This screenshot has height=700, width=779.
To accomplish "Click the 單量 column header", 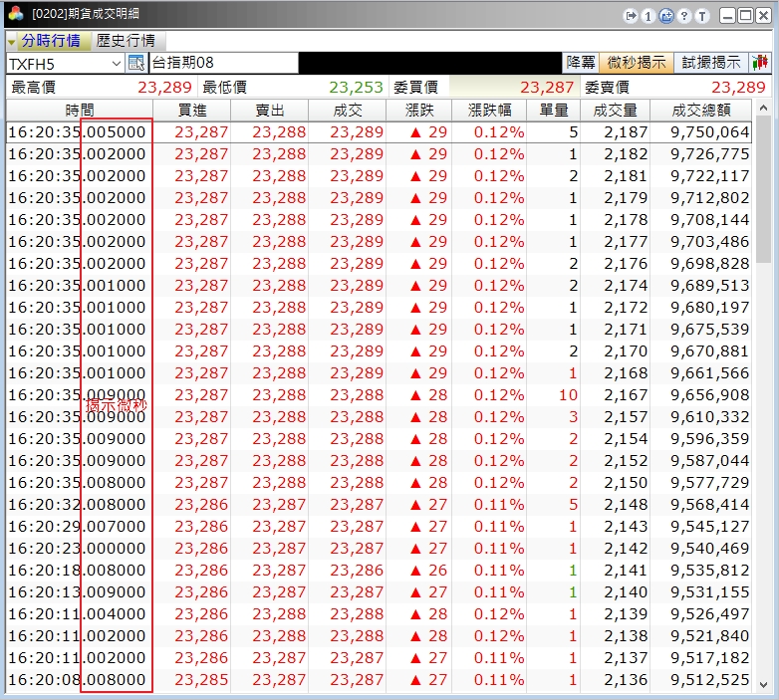I will (x=553, y=110).
